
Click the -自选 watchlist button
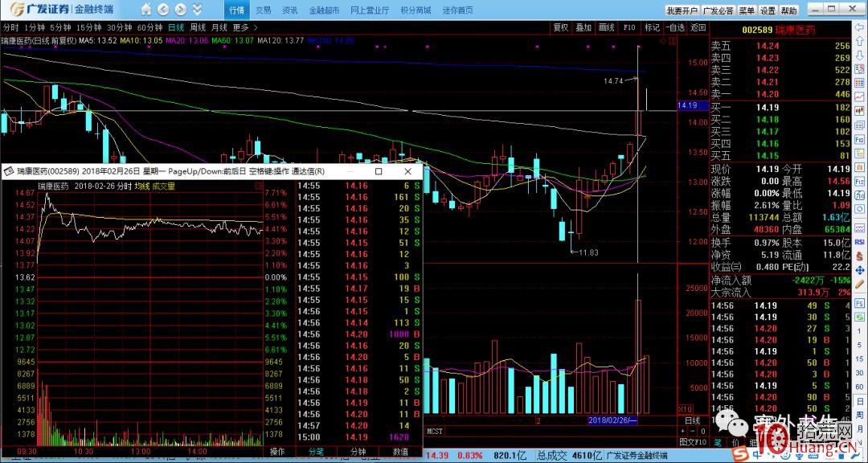[x=674, y=27]
